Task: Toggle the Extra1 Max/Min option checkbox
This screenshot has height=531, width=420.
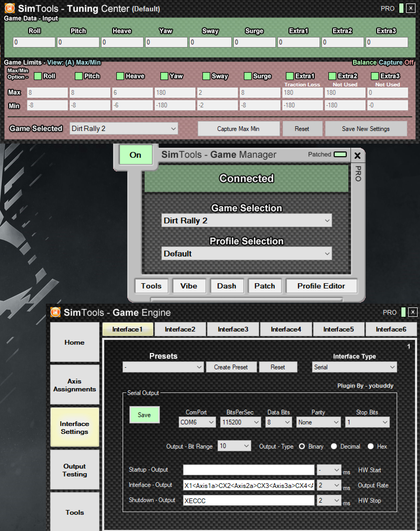Action: click(290, 76)
